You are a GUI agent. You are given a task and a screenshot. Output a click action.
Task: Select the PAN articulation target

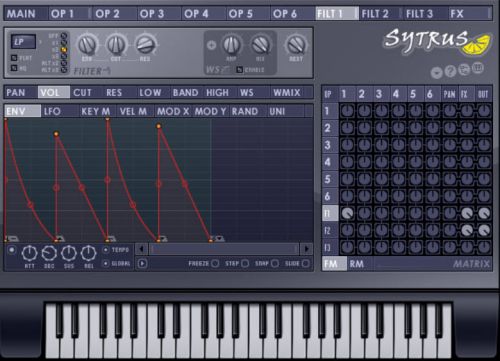tap(21, 92)
